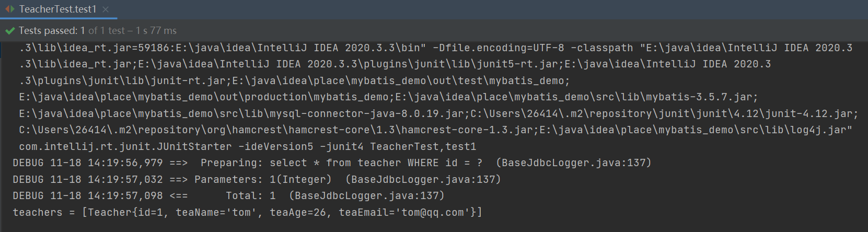
Task: Close the TeacherTest.test1 run tab
Action: 106,9
